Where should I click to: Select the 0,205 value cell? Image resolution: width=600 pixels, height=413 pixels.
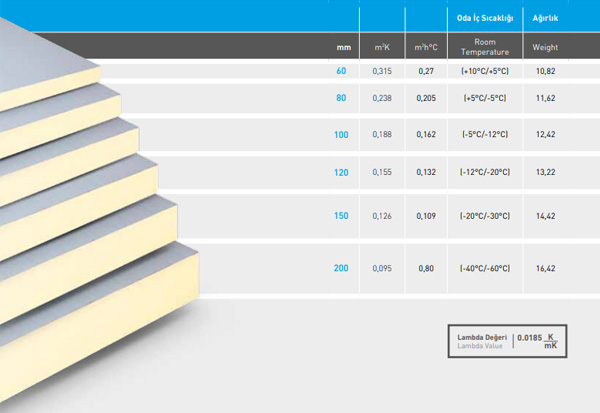tap(425, 97)
